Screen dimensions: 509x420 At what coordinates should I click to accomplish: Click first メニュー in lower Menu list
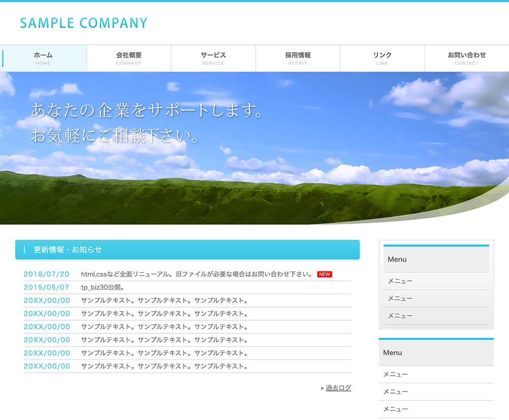436,374
